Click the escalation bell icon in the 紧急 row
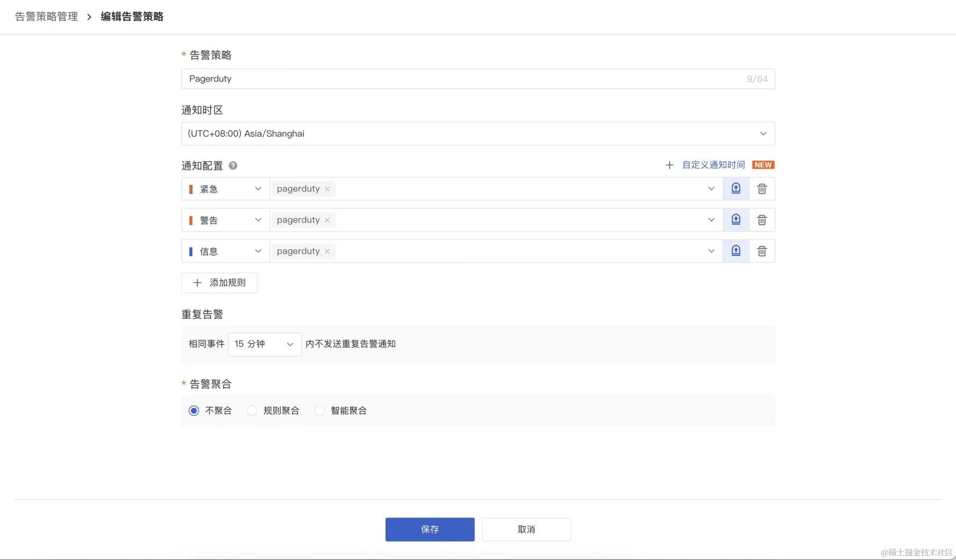This screenshot has height=560, width=956. pos(735,188)
